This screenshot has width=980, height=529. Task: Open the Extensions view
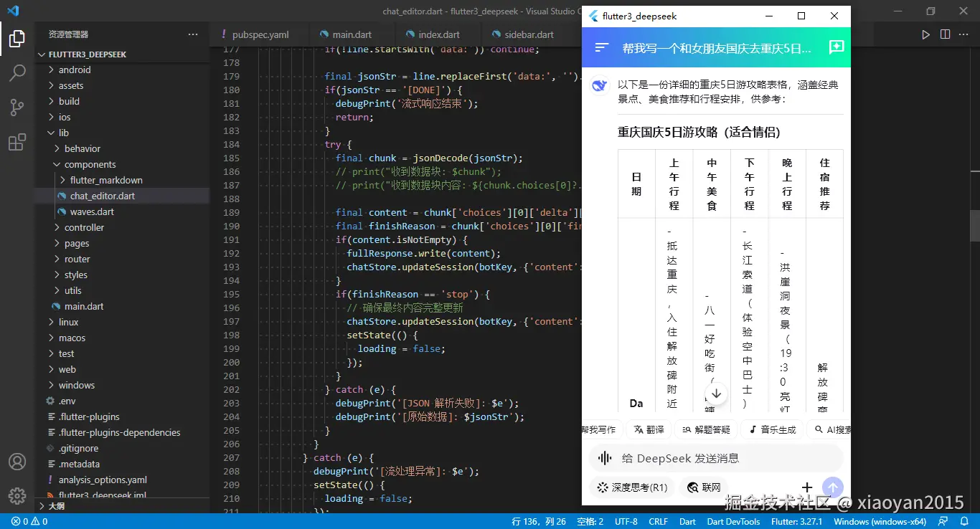pos(17,141)
